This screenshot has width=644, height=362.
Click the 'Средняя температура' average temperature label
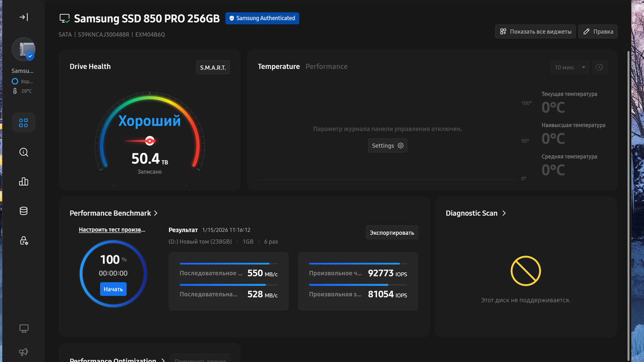click(570, 156)
